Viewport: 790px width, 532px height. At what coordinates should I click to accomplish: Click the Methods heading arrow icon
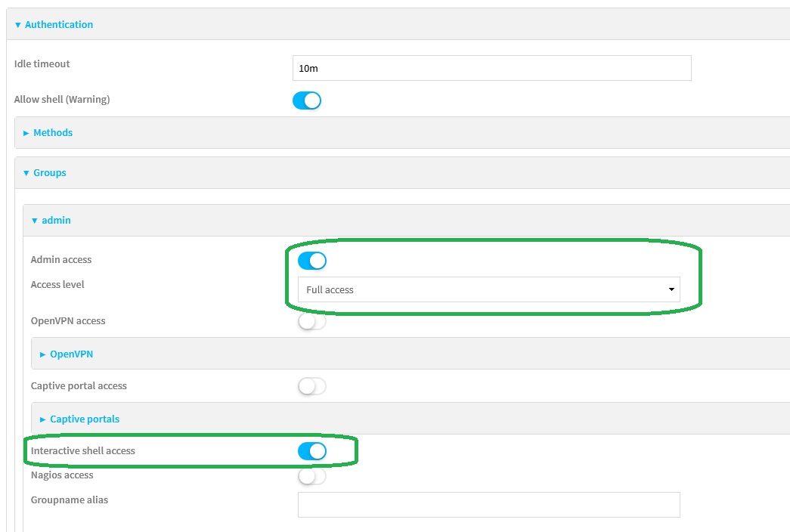(x=26, y=133)
